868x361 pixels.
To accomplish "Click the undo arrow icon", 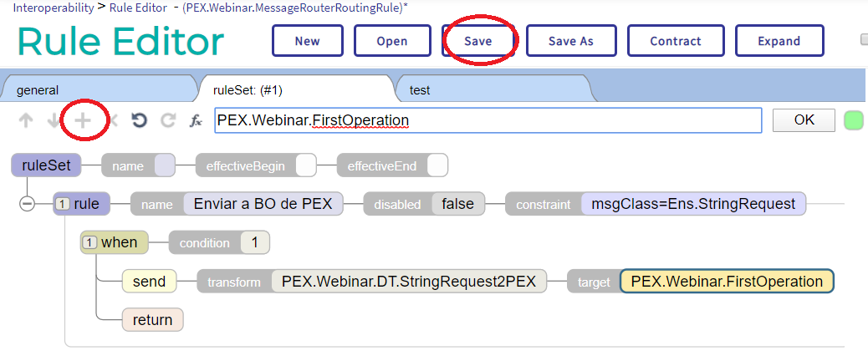I will (x=140, y=120).
